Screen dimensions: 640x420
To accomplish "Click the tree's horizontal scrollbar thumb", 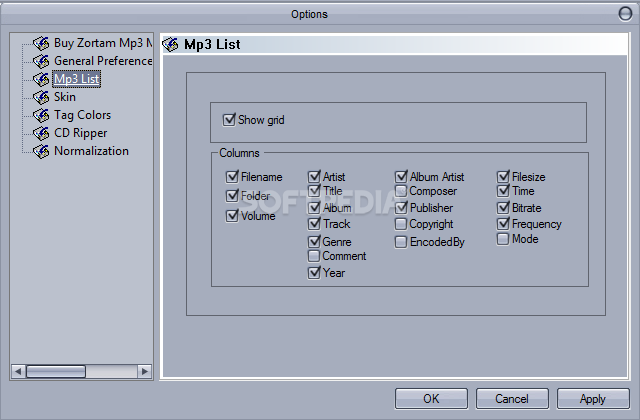I will (56, 371).
